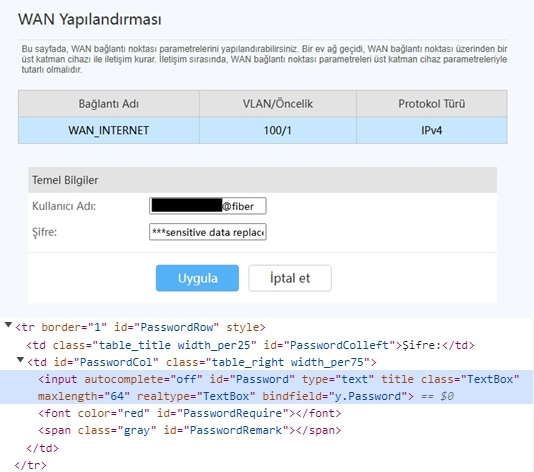Select the closing </tr> DOM line
The height and width of the screenshot is (472, 534).
coord(30,465)
